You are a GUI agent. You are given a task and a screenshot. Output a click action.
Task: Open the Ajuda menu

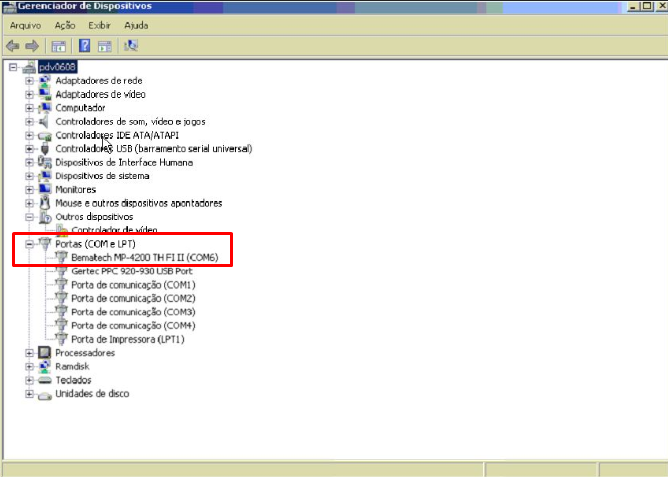(x=136, y=26)
